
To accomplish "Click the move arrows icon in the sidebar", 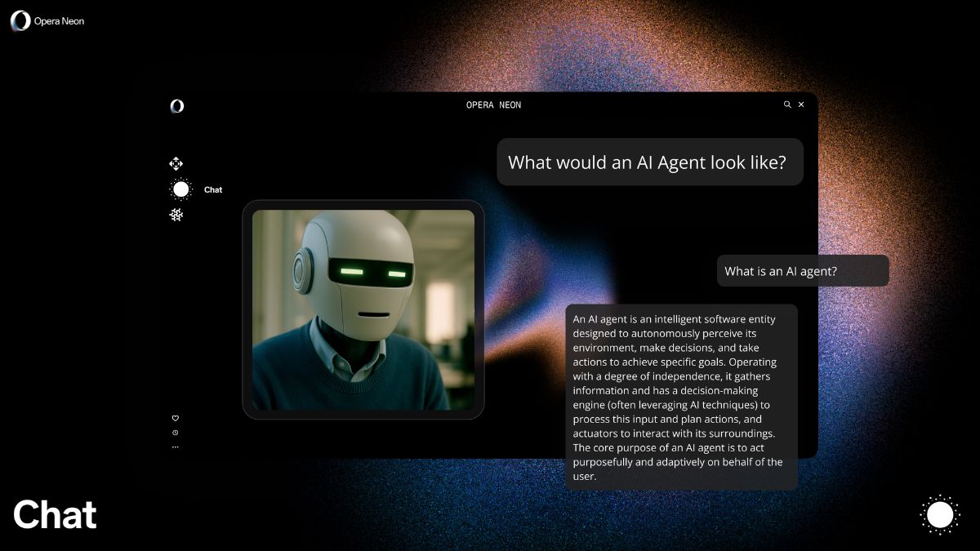I will (176, 163).
